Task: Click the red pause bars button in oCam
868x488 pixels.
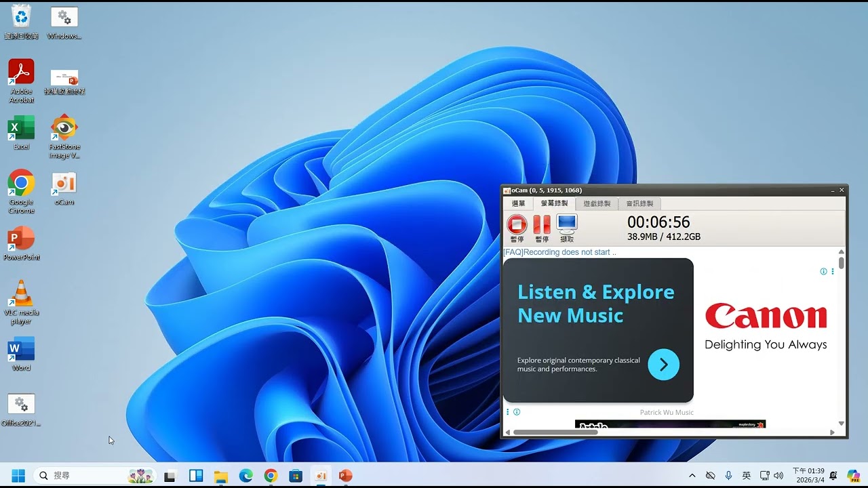Action: click(542, 224)
